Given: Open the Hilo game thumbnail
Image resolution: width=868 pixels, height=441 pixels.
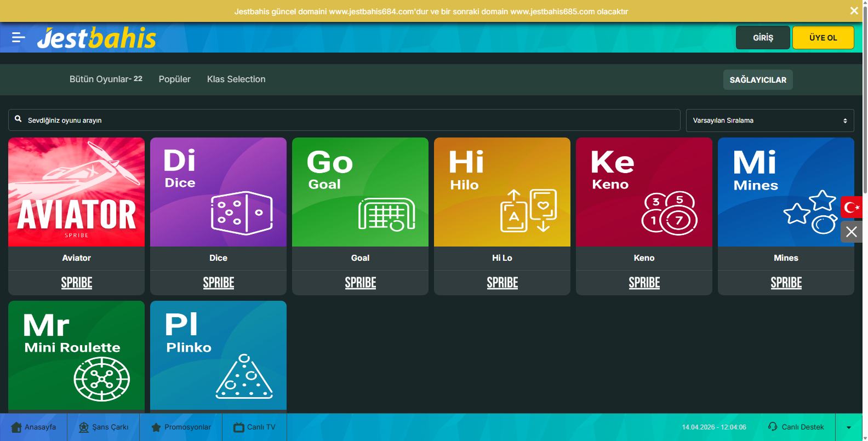Looking at the screenshot, I should click(502, 192).
